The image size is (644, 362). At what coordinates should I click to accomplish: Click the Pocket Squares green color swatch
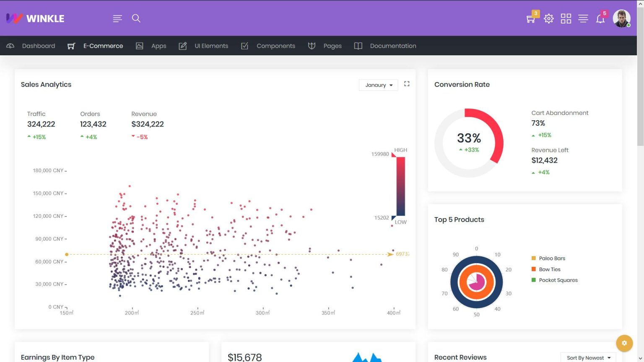(x=533, y=280)
